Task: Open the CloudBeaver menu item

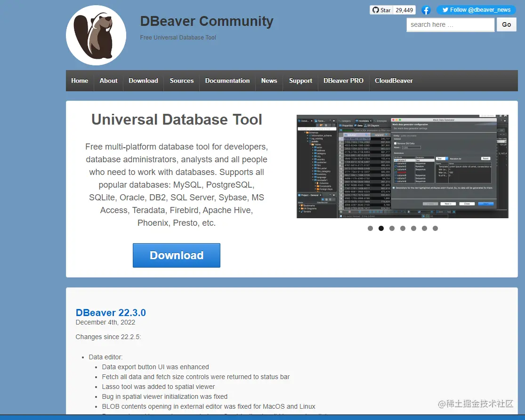Action: point(394,80)
